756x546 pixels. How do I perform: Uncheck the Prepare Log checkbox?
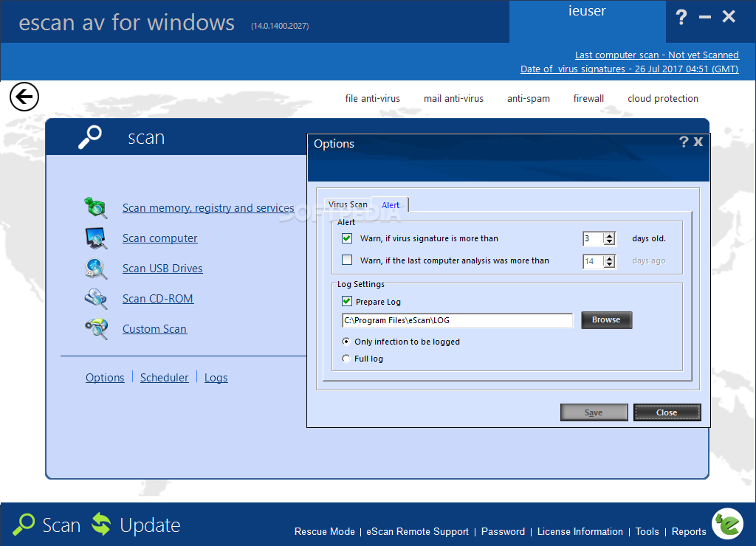click(347, 302)
